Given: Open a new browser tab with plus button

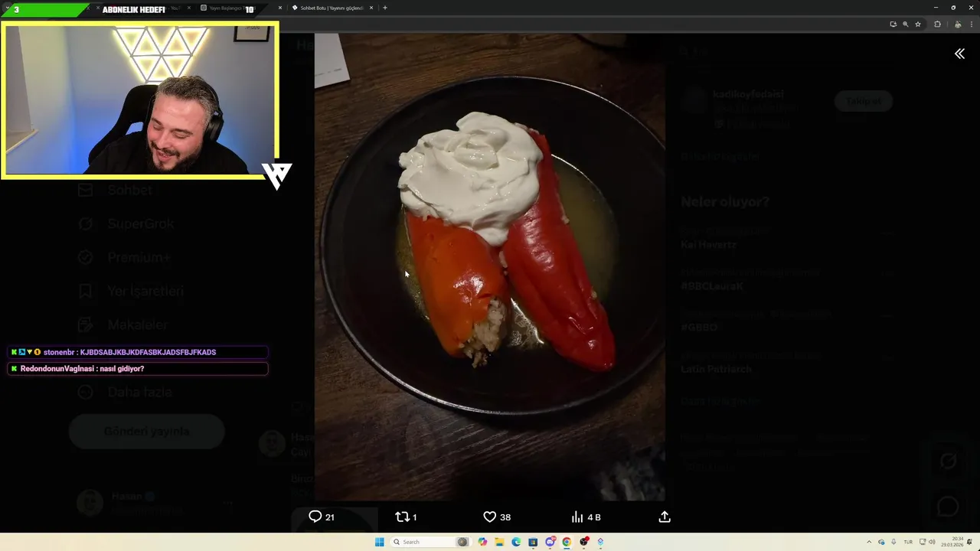Looking at the screenshot, I should pos(384,8).
